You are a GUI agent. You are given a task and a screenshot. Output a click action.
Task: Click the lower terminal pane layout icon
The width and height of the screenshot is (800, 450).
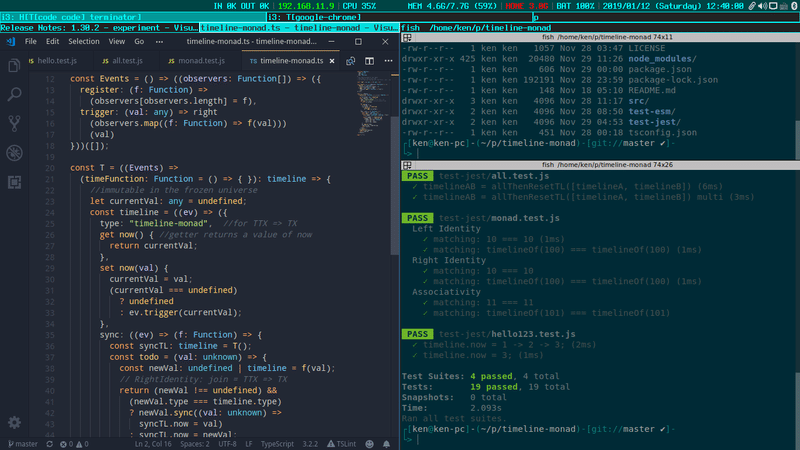point(407,165)
